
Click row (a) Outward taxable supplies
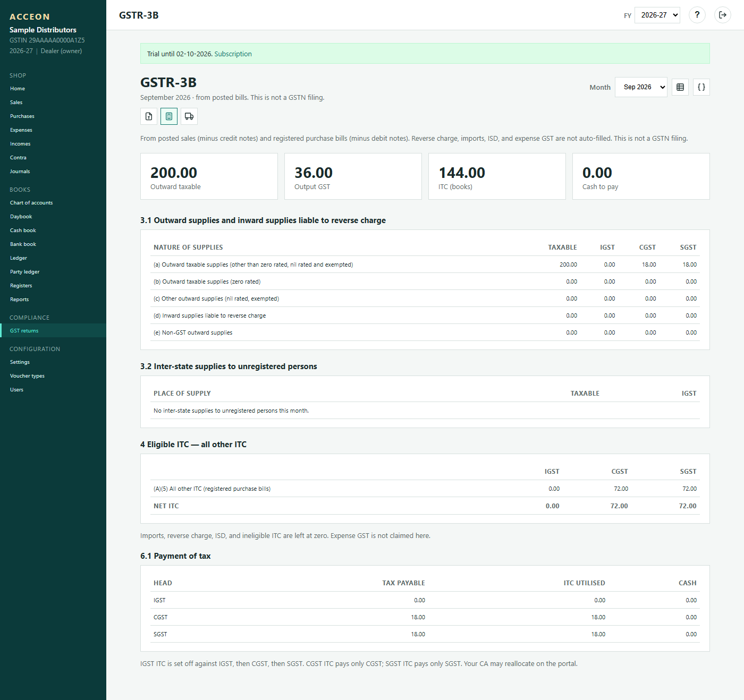tap(425, 264)
